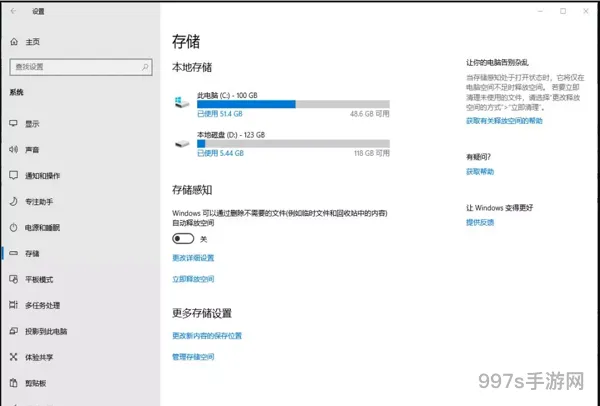This screenshot has height=406, width=600.
Task: Select the 投影到此电脑 projection icon
Action: coord(13,331)
